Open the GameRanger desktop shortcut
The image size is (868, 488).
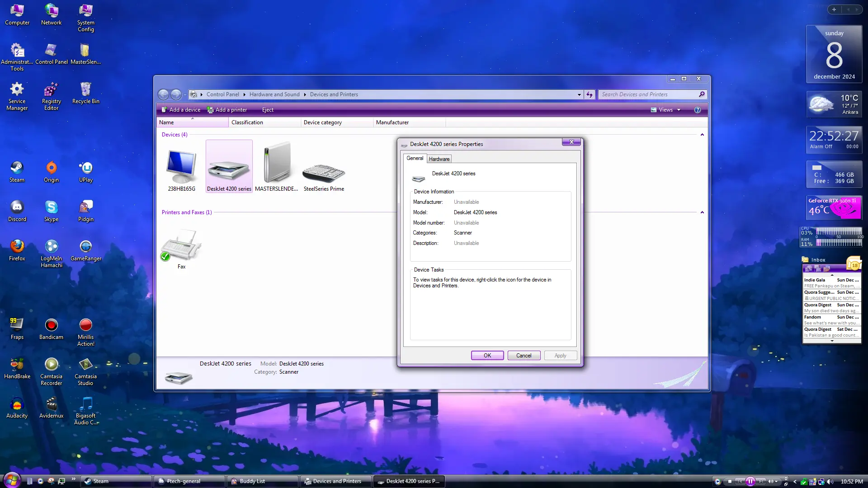point(86,251)
